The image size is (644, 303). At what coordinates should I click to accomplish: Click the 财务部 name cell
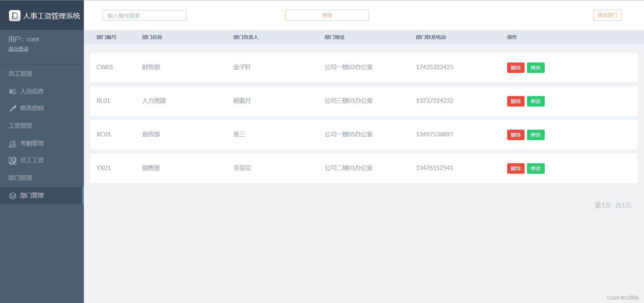151,67
